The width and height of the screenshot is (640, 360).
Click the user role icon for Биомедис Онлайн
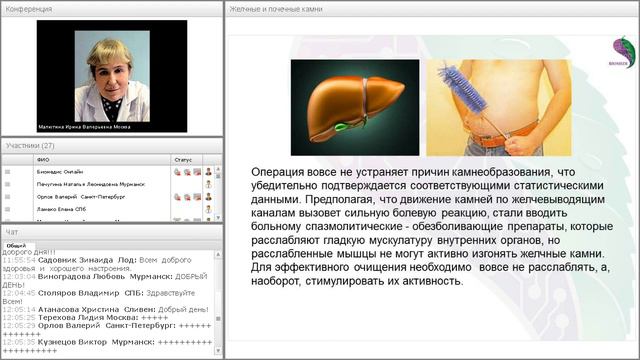[x=209, y=172]
